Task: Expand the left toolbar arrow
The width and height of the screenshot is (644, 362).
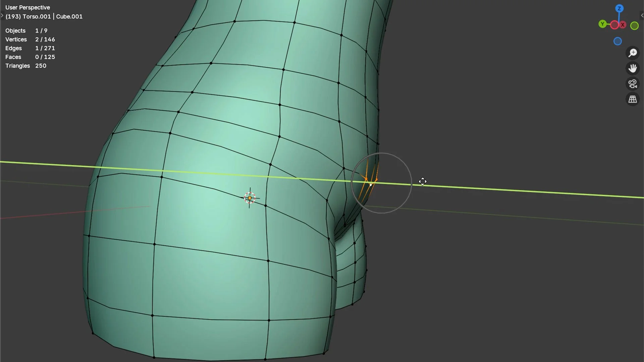Action: pos(2,15)
